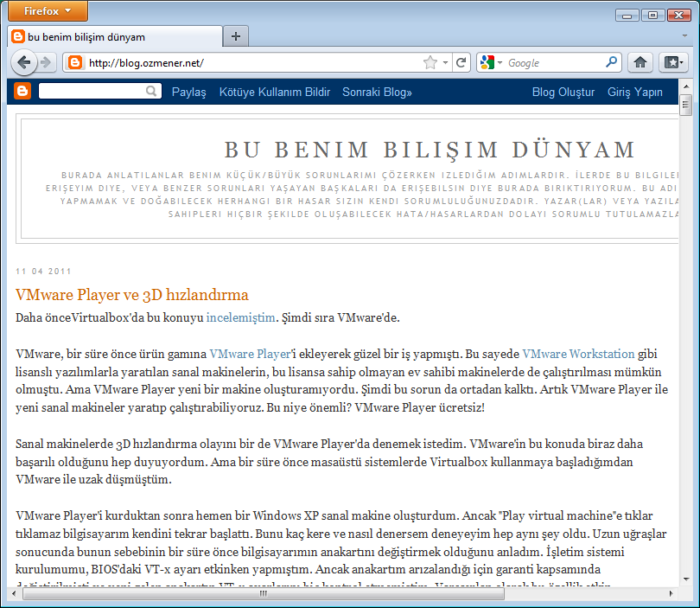The width and height of the screenshot is (700, 608).
Task: Click Blog Oluştur link
Action: tap(563, 92)
